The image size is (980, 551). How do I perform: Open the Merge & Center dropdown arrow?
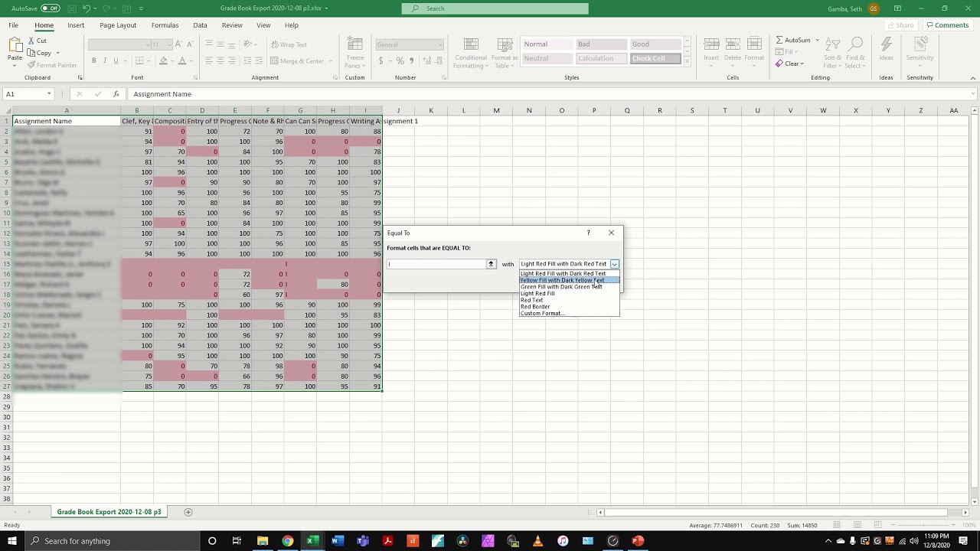pos(329,61)
